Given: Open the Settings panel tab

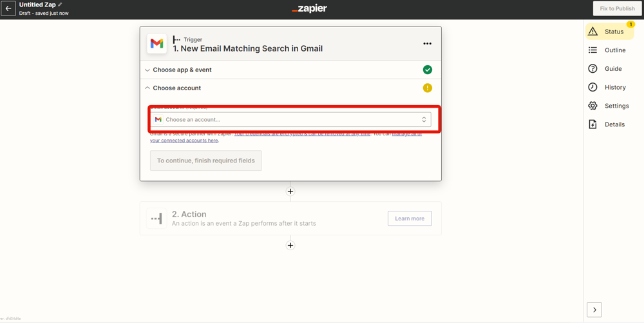Looking at the screenshot, I should [610, 106].
